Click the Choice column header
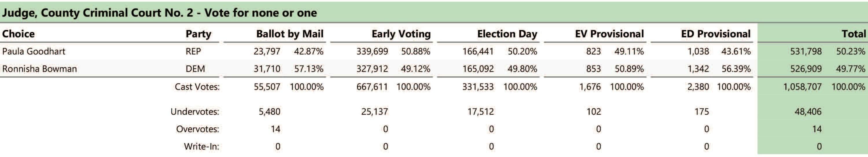The image size is (868, 157). tap(18, 34)
